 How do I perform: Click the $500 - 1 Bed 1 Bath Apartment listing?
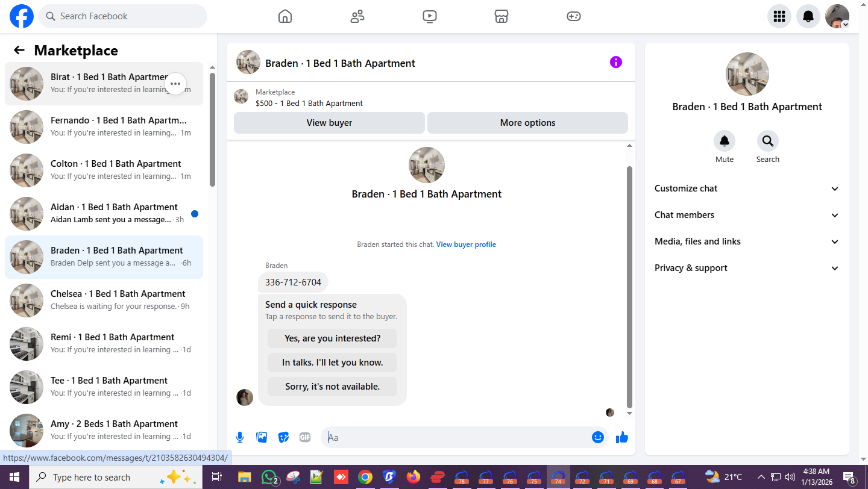[x=309, y=103]
